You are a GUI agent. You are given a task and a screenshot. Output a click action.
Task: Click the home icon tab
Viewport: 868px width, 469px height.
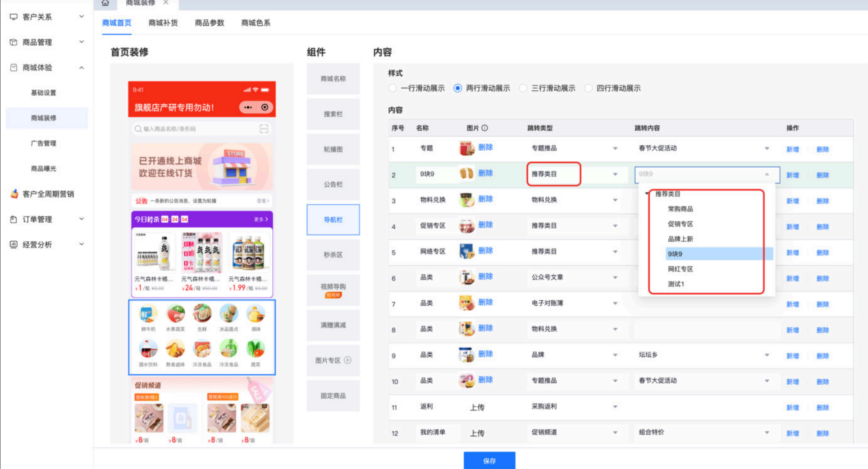pyautogui.click(x=105, y=3)
